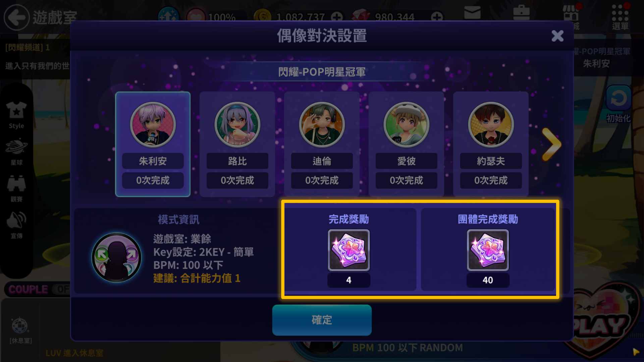This screenshot has width=644, height=362.
Task: Add rubies with plus button
Action: click(x=437, y=17)
